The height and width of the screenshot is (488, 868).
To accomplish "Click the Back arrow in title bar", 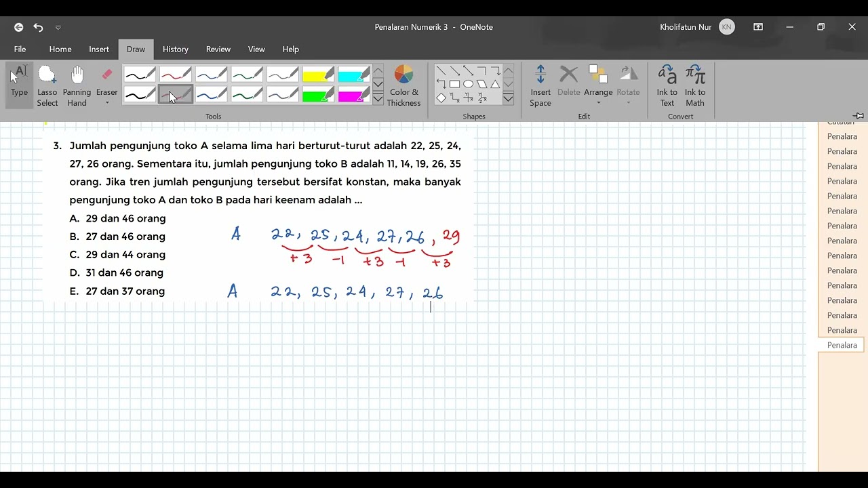I will (x=18, y=27).
